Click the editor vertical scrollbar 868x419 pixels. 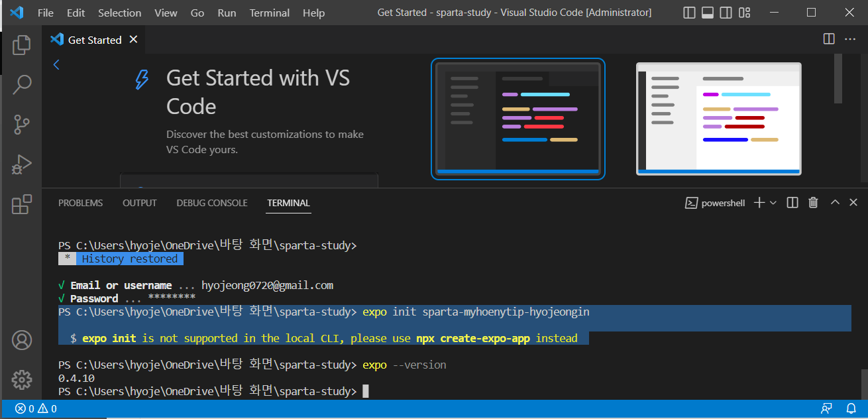[838, 78]
